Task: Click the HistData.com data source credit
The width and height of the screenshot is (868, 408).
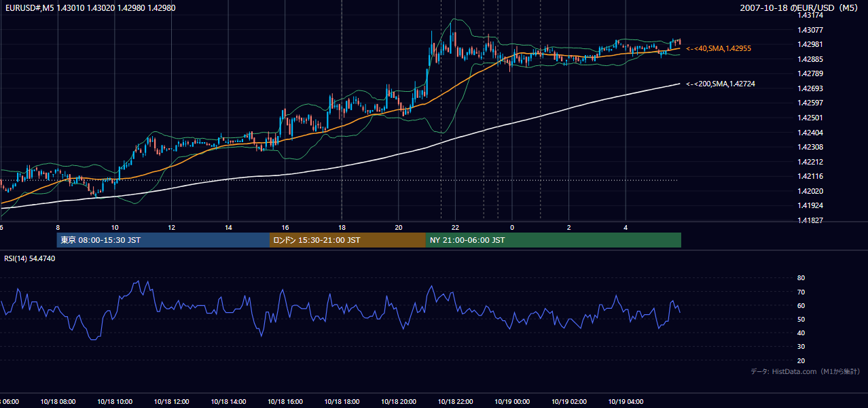Action: coord(805,371)
